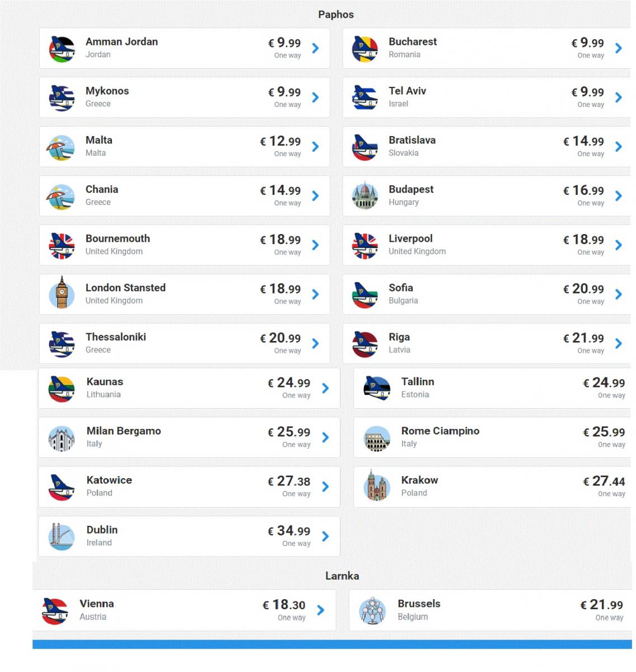Click the Big Ben icon for London Stansted

[62, 292]
